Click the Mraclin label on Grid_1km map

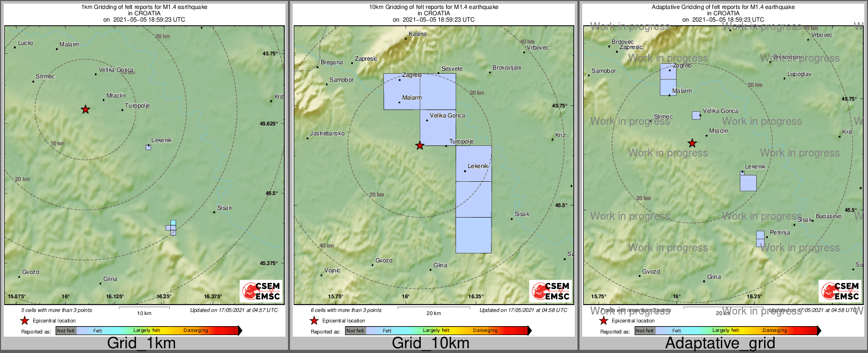tap(116, 95)
